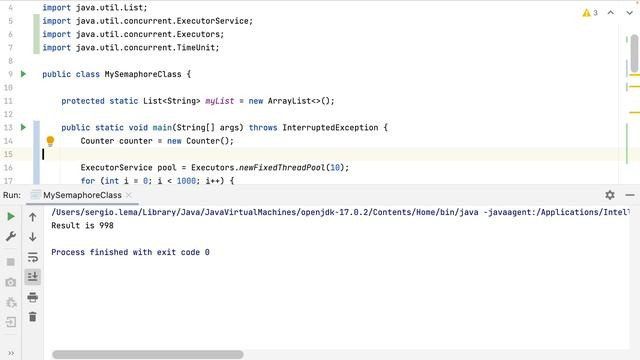This screenshot has height=360, width=640.
Task: Close the MySemaphoreClass run tab
Action: (129, 195)
